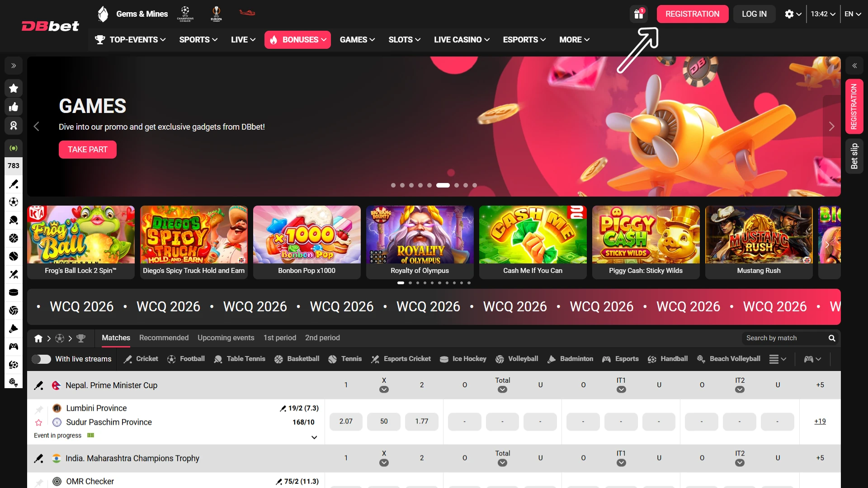Screen dimensions: 868x488
Task: Open GAMES menu
Action: point(357,40)
